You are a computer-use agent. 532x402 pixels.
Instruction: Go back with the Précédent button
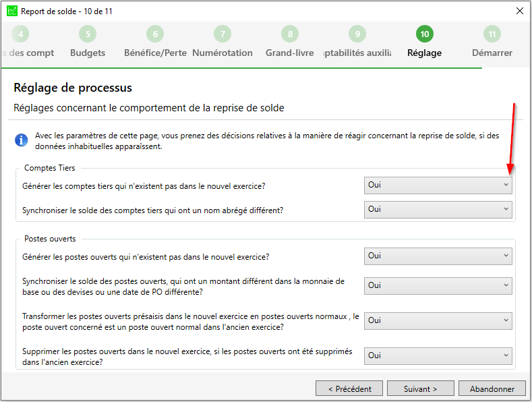[349, 389]
